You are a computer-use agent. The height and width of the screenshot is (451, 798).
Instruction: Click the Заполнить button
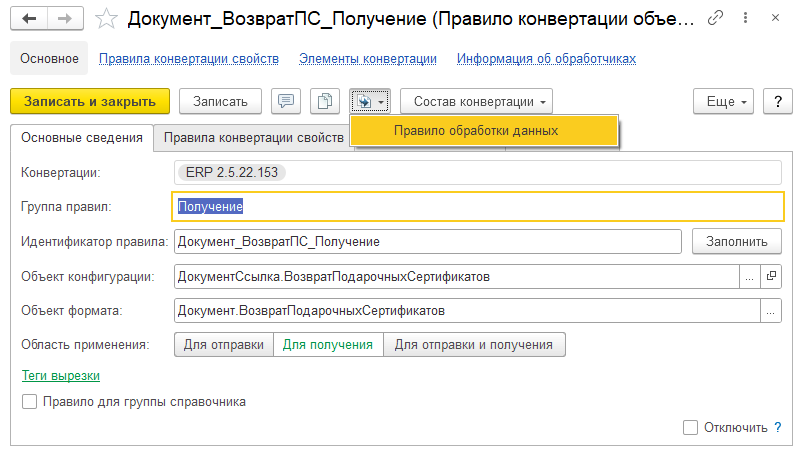tap(736, 241)
